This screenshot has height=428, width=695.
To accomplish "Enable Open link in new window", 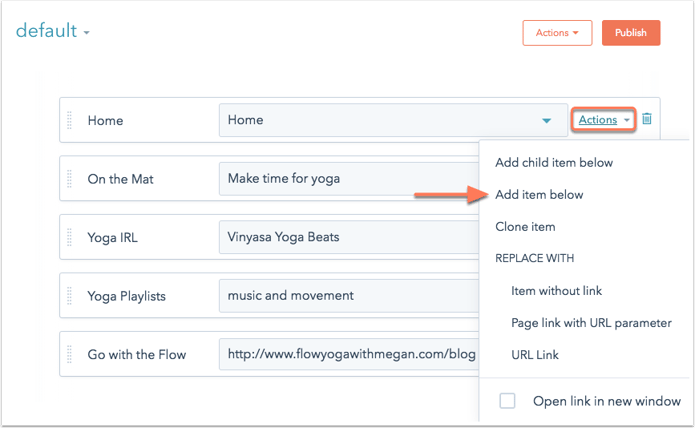I will coord(507,401).
